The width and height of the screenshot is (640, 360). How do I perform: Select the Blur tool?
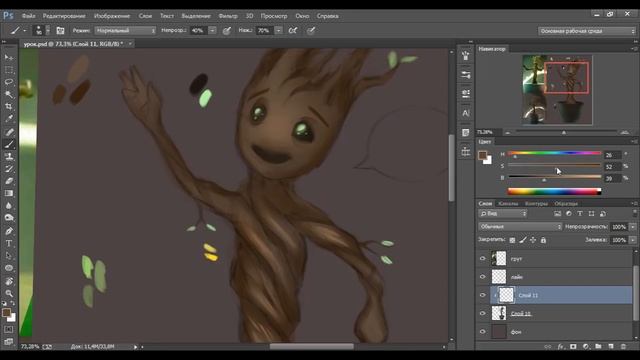pos(9,206)
